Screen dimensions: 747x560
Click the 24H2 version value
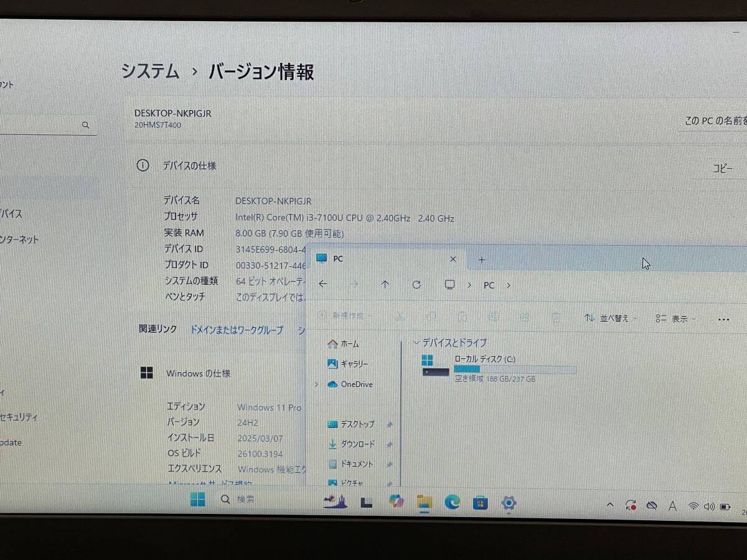pyautogui.click(x=248, y=422)
